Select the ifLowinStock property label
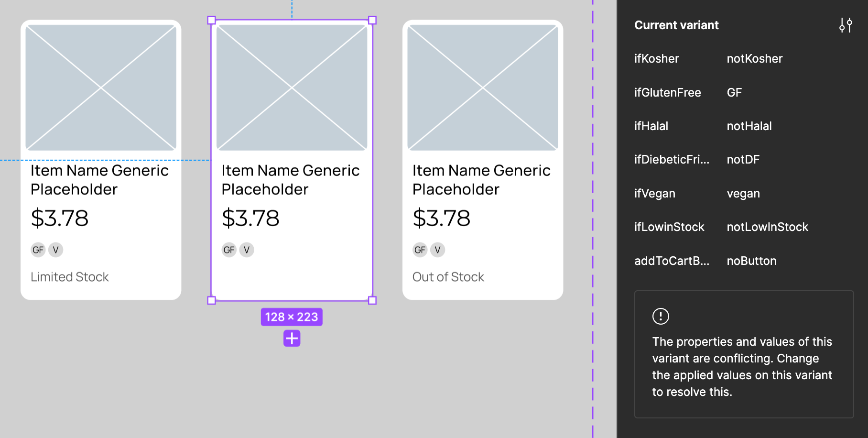 [669, 227]
